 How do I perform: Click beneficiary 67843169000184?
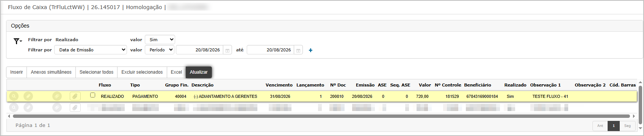pyautogui.click(x=482, y=96)
